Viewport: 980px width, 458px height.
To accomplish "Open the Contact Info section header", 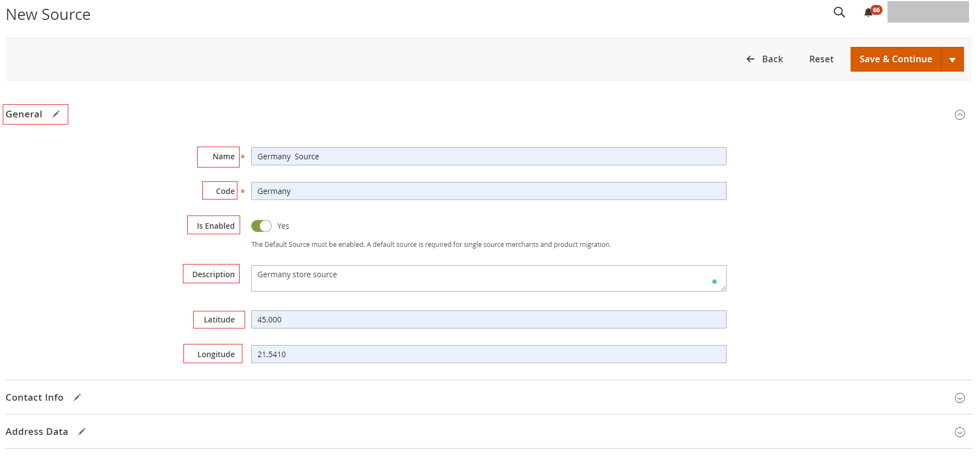I will click(35, 397).
